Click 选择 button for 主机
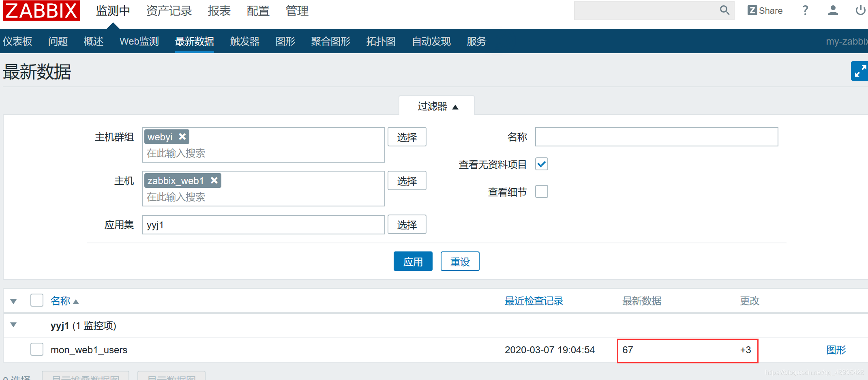Viewport: 868px width, 380px height. (407, 180)
